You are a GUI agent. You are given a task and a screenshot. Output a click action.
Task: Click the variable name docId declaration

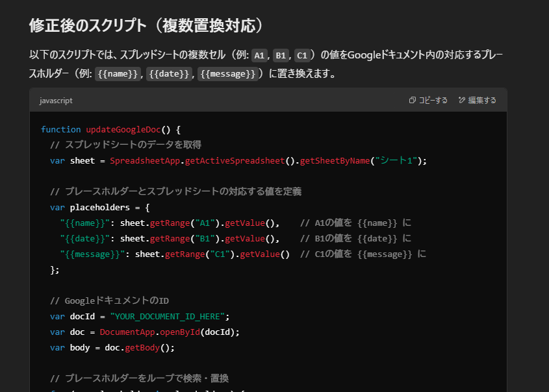[83, 317]
